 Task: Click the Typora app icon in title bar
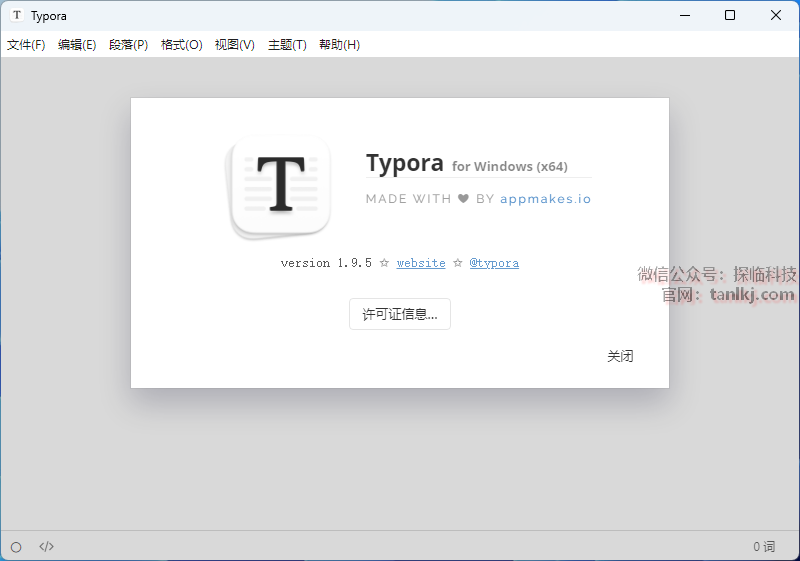[x=17, y=15]
